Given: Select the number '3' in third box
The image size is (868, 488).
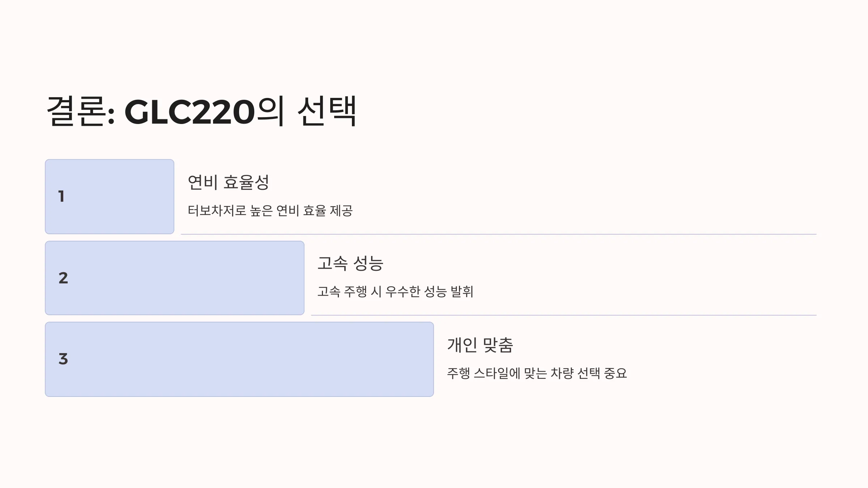Looking at the screenshot, I should (x=63, y=359).
